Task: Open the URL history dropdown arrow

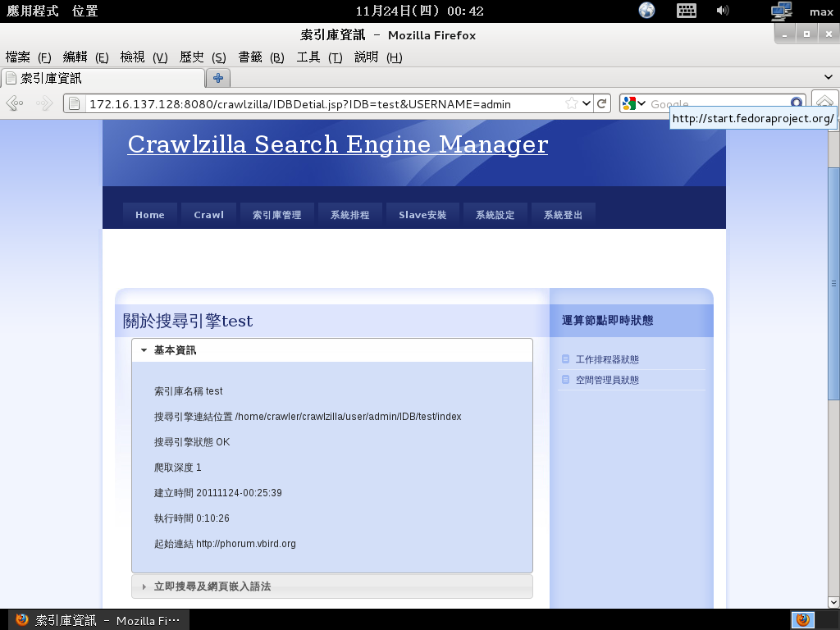Action: pyautogui.click(x=587, y=103)
